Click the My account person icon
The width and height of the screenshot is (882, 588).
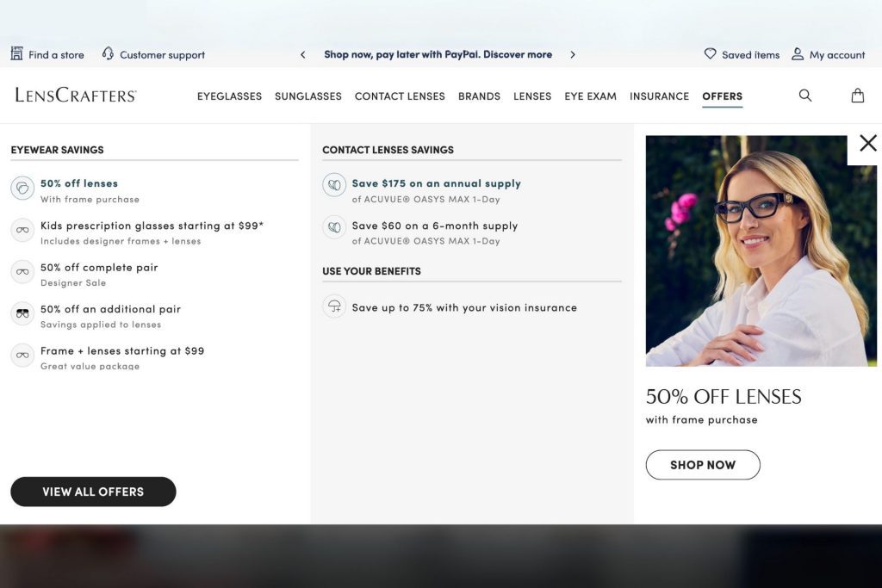coord(798,53)
